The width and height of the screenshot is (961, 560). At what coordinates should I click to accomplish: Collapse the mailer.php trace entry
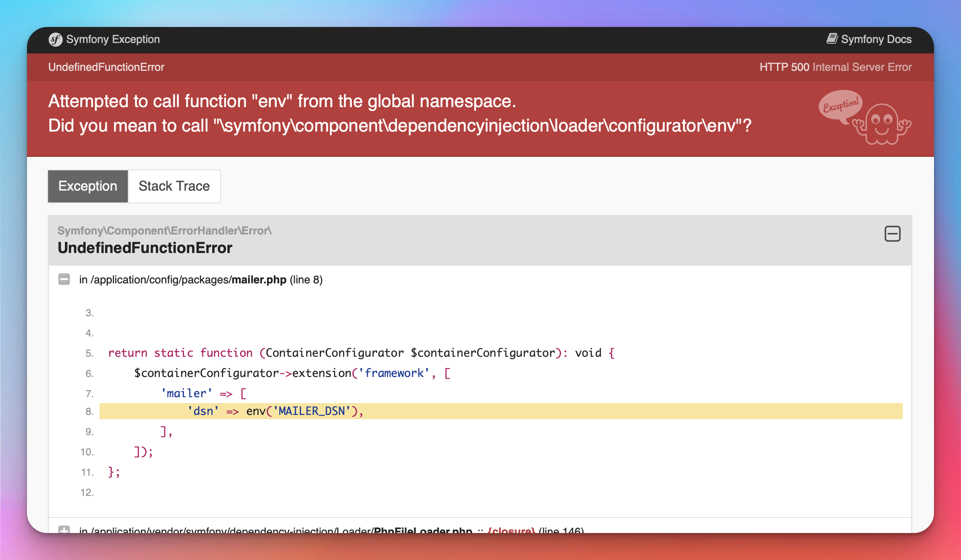pyautogui.click(x=64, y=279)
